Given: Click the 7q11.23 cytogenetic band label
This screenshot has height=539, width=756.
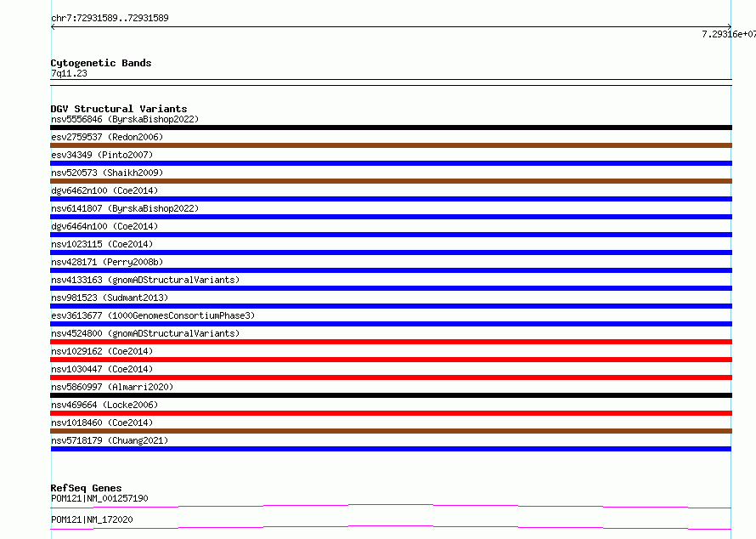Looking at the screenshot, I should (69, 73).
